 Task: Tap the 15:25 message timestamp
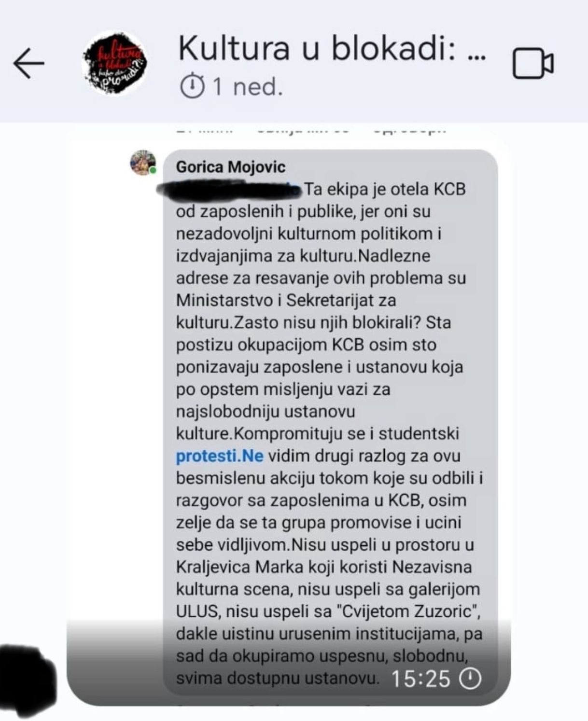(x=420, y=679)
